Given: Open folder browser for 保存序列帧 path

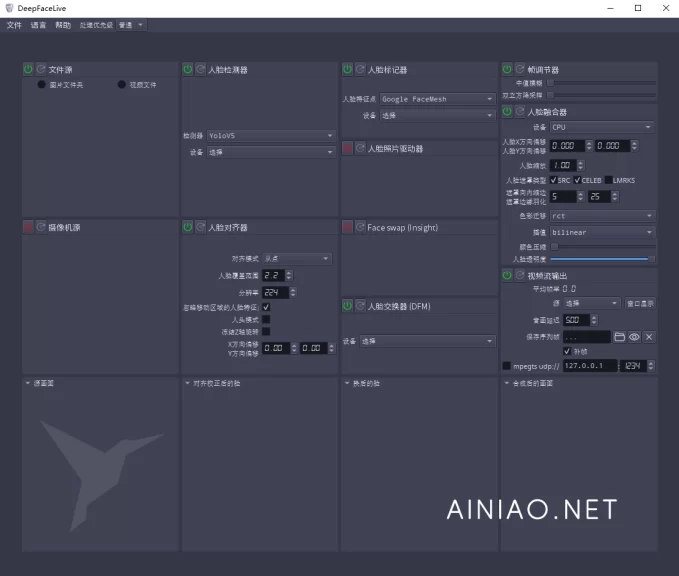Looking at the screenshot, I should [x=620, y=337].
